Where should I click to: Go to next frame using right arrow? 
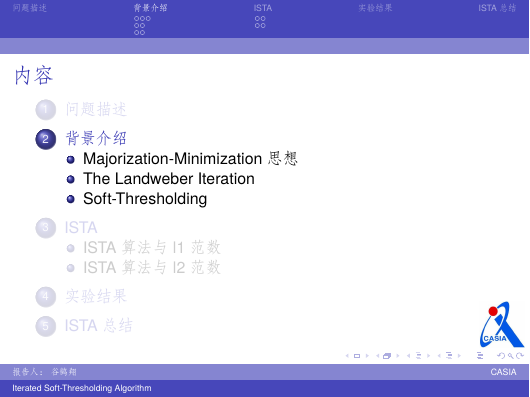398,356
